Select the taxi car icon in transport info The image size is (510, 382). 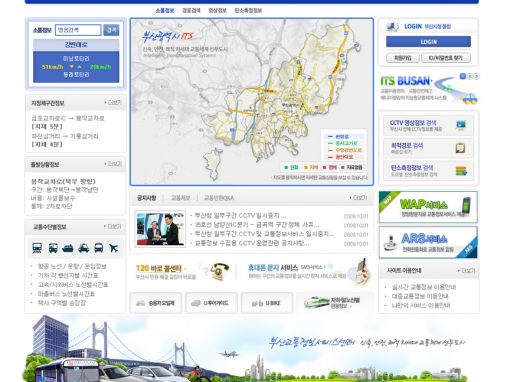pyautogui.click(x=83, y=248)
